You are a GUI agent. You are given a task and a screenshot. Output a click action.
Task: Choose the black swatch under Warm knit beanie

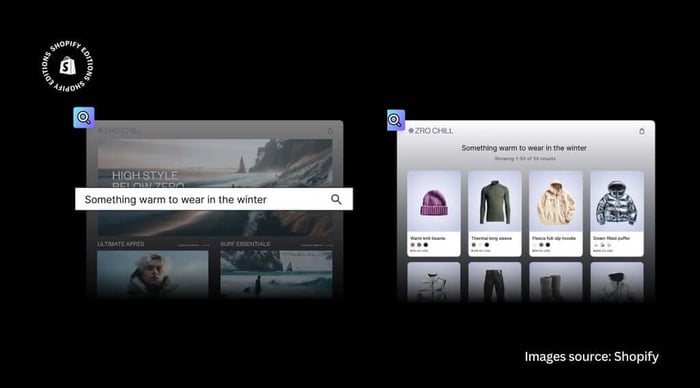click(x=425, y=245)
